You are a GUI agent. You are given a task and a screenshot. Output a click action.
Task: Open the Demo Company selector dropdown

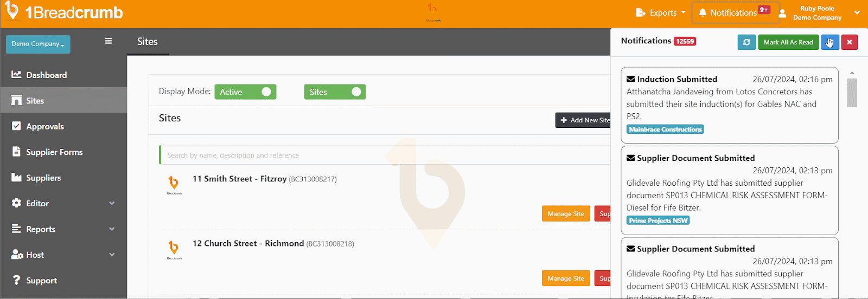pyautogui.click(x=38, y=44)
